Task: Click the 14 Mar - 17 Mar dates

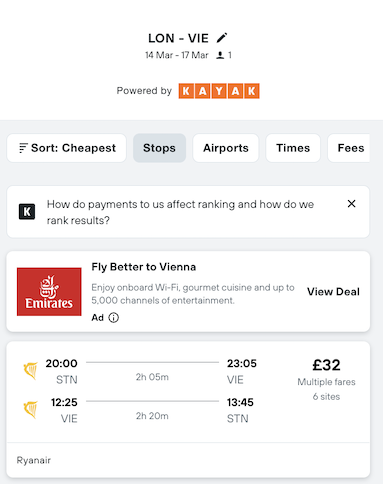Action: [177, 55]
